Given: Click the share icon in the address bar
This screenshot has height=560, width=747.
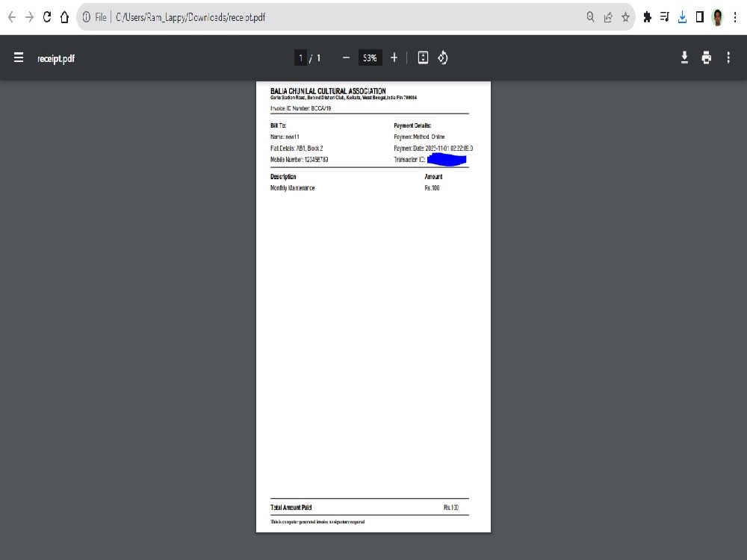Looking at the screenshot, I should tap(607, 16).
